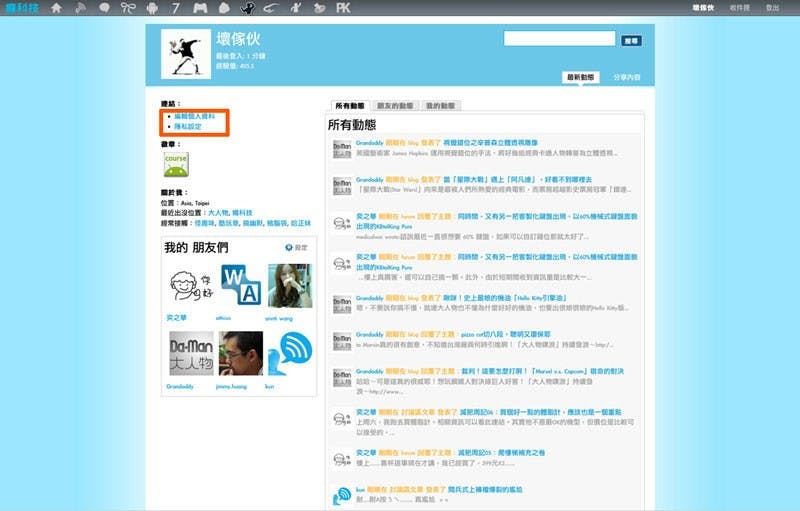Click 癮科技 link under 最近出沒位置

click(242, 213)
